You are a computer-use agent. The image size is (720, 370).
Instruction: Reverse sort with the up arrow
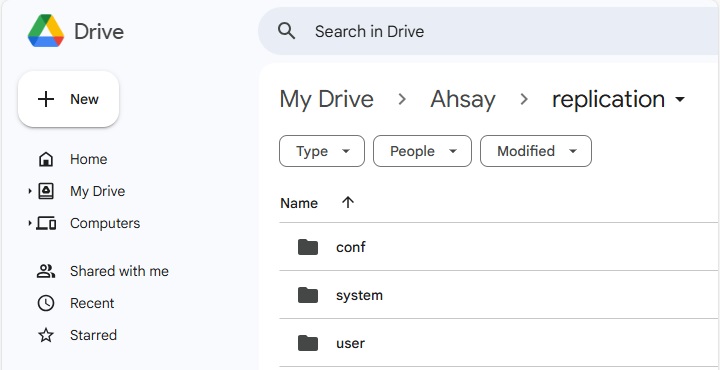pos(348,202)
